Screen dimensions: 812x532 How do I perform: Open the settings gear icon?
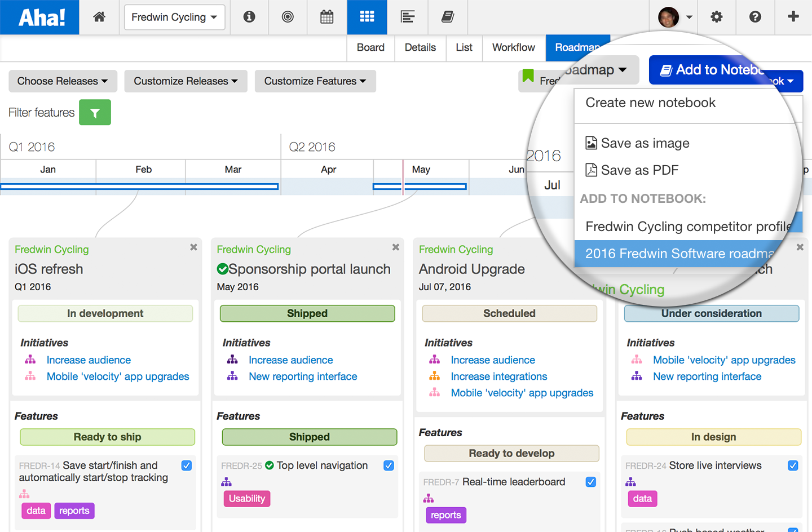[717, 17]
